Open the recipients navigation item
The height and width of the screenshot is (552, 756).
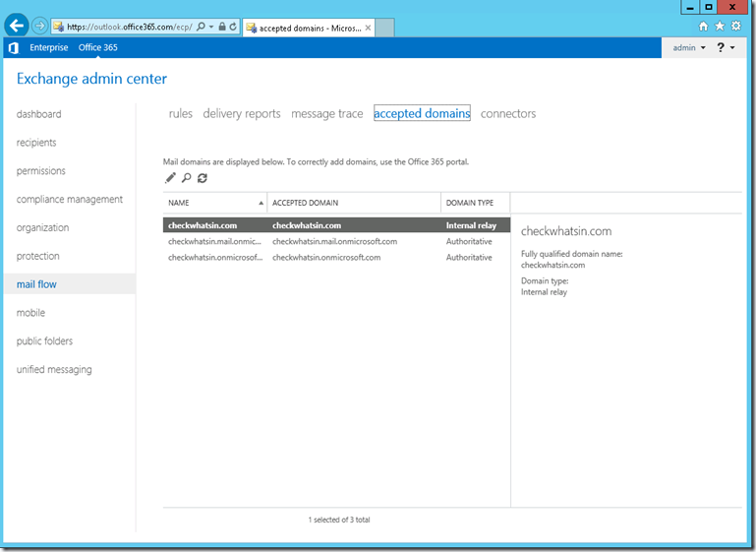click(x=36, y=143)
